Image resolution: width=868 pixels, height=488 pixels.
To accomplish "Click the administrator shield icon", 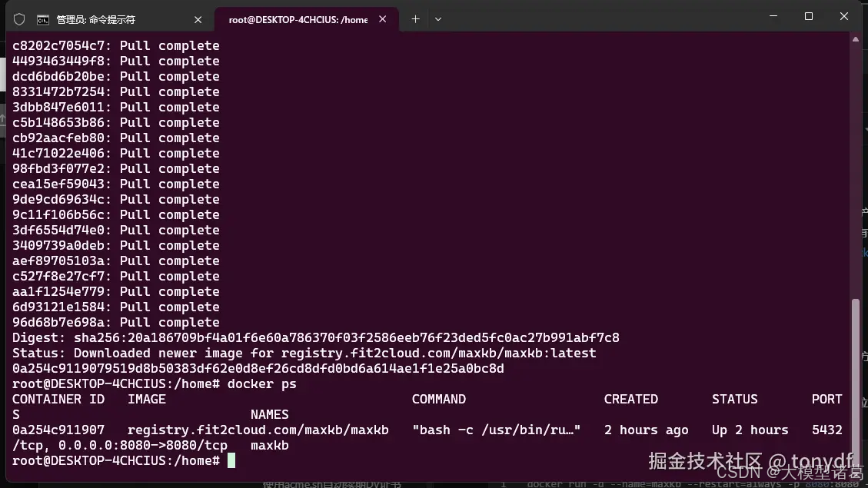I will click(19, 19).
